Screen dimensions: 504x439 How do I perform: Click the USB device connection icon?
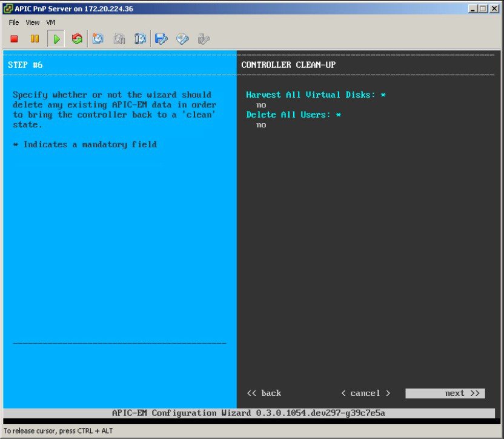pos(204,39)
